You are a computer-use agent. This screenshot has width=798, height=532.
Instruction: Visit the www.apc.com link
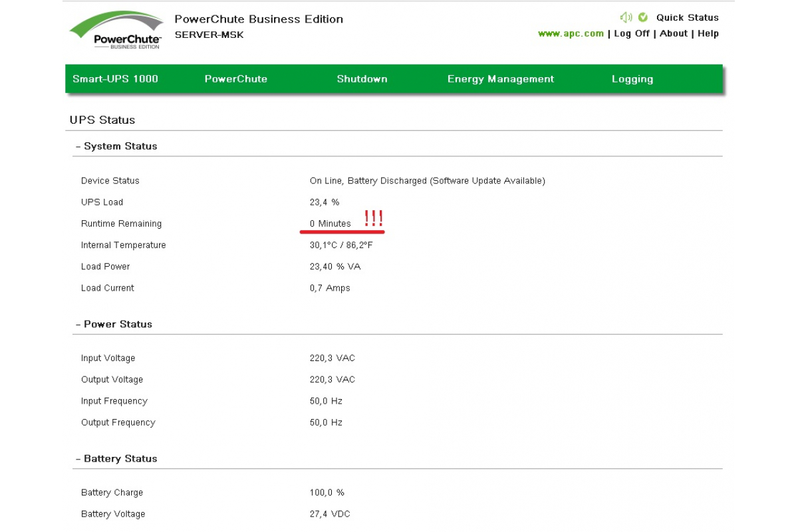pyautogui.click(x=571, y=33)
